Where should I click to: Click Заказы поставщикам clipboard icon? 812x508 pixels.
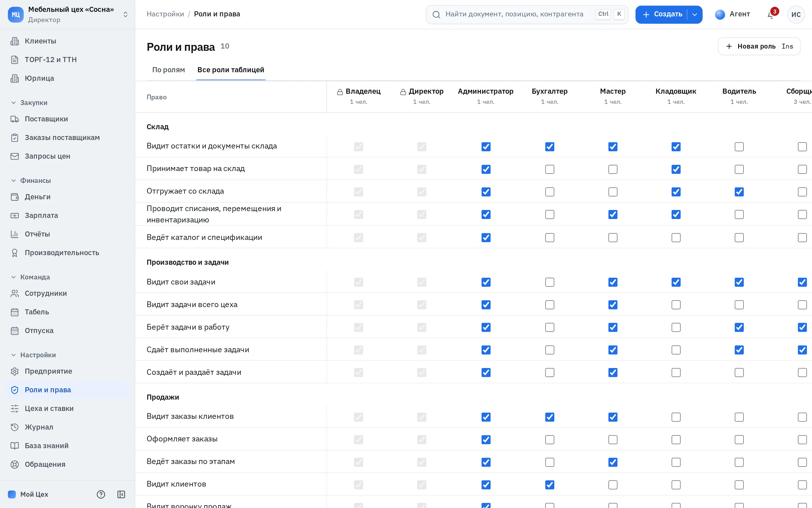tap(14, 138)
